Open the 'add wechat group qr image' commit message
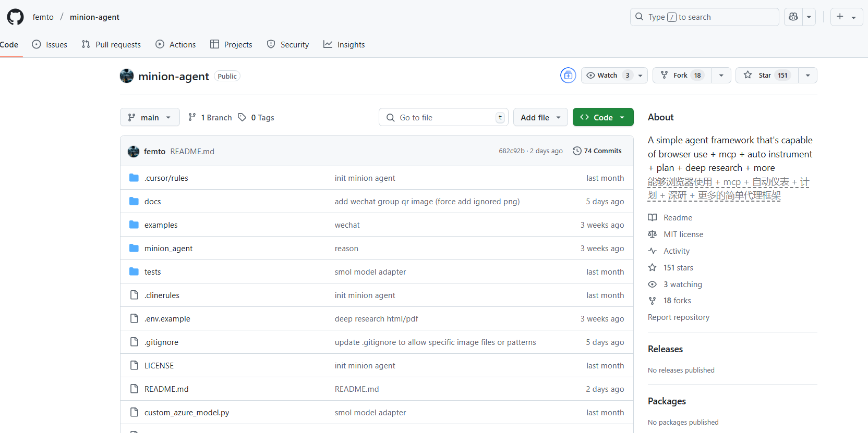The height and width of the screenshot is (433, 868). 427,201
